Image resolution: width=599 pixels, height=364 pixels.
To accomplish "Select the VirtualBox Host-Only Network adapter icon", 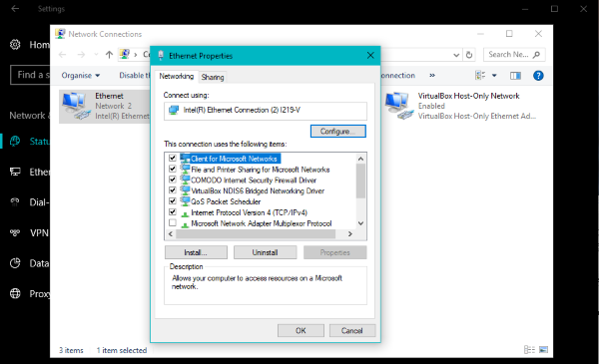I will [399, 106].
